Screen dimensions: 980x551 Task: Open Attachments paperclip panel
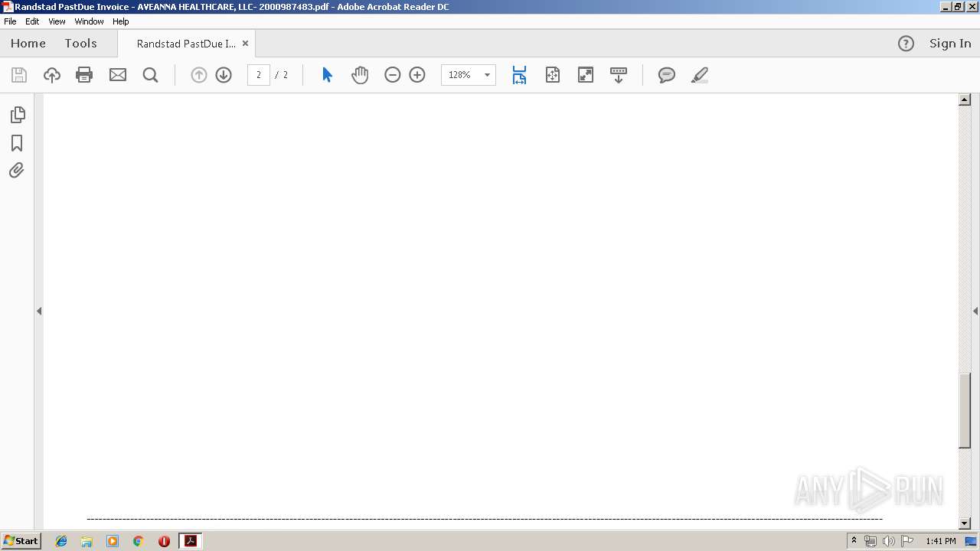17,170
